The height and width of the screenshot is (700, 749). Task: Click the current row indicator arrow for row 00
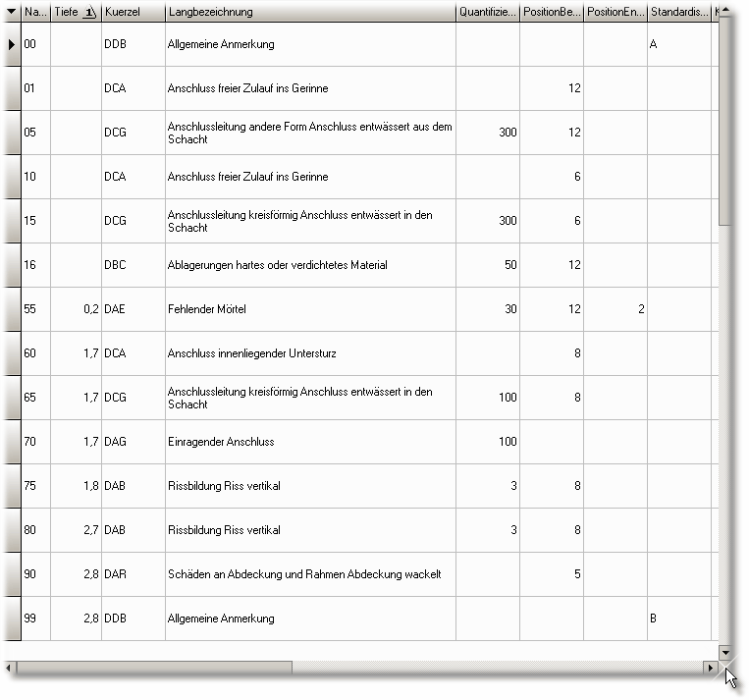click(x=12, y=44)
